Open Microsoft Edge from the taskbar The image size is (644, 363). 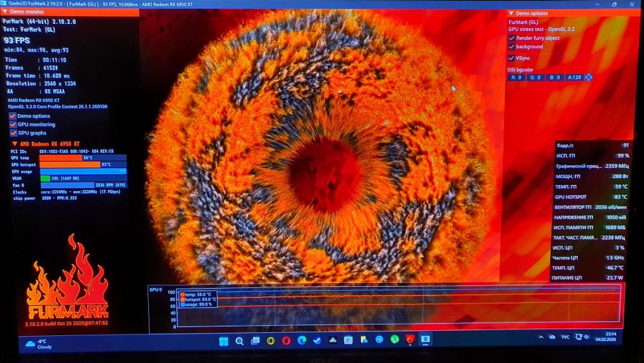click(x=302, y=340)
